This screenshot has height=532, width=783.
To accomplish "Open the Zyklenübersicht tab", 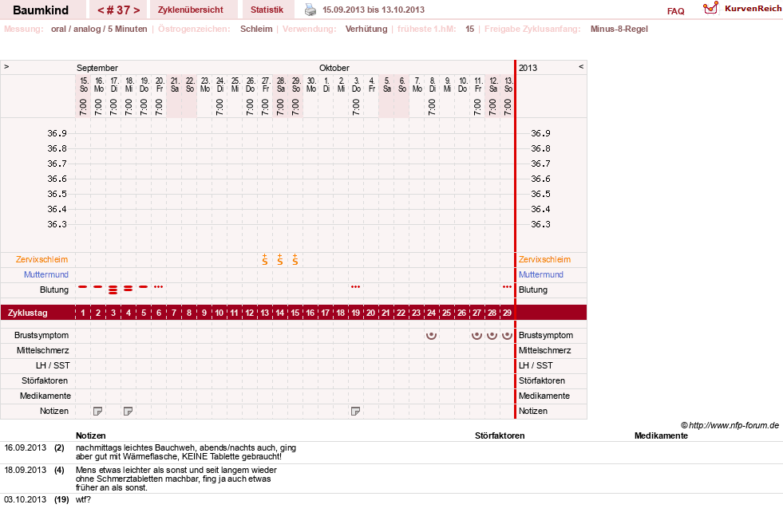I will (x=190, y=10).
